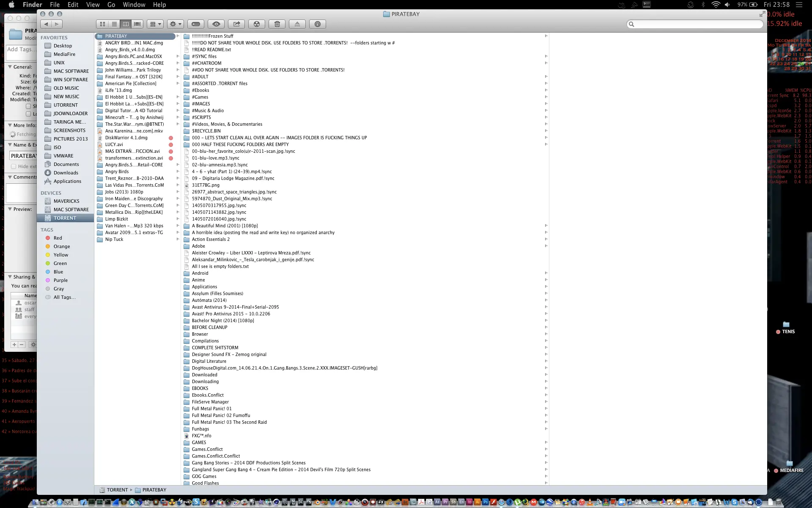The height and width of the screenshot is (508, 812).
Task: Open Downloads in the sidebar
Action: coord(65,173)
